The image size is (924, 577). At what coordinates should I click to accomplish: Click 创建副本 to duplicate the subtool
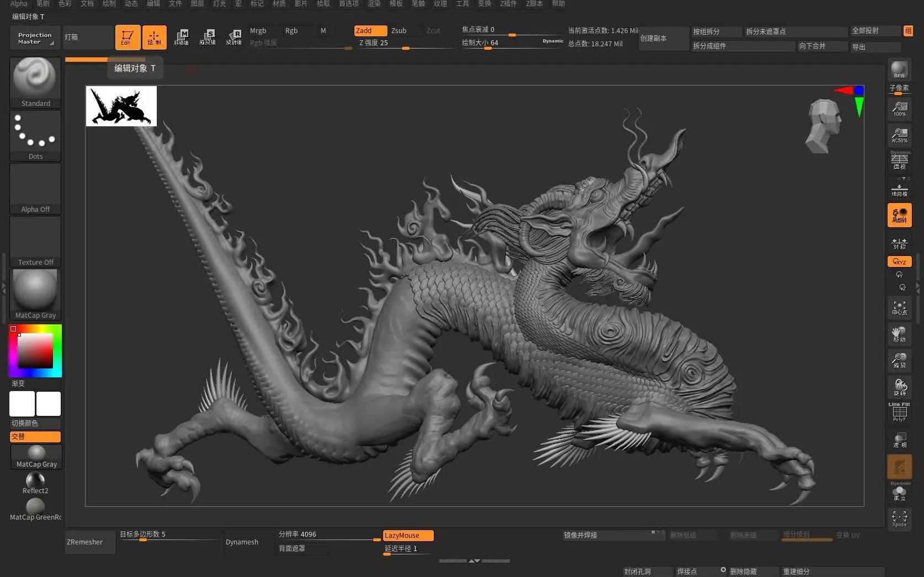click(662, 39)
